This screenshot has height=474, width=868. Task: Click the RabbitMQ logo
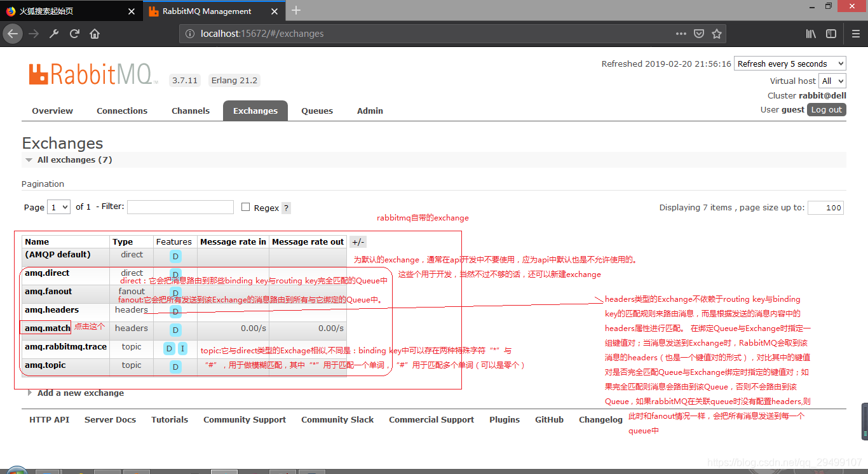click(93, 74)
